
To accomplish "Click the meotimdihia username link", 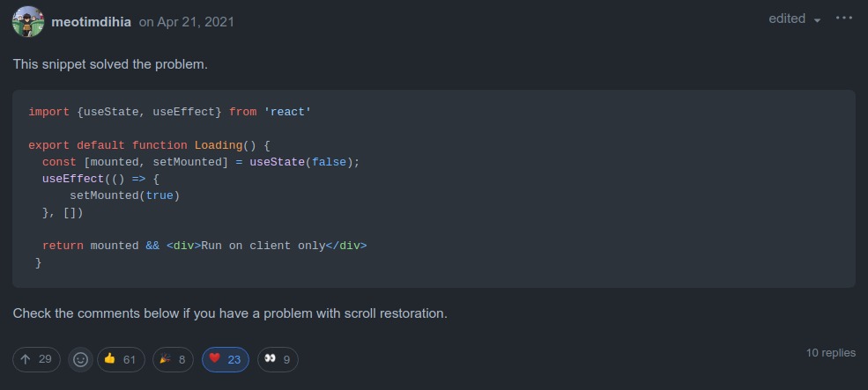I will (x=92, y=22).
